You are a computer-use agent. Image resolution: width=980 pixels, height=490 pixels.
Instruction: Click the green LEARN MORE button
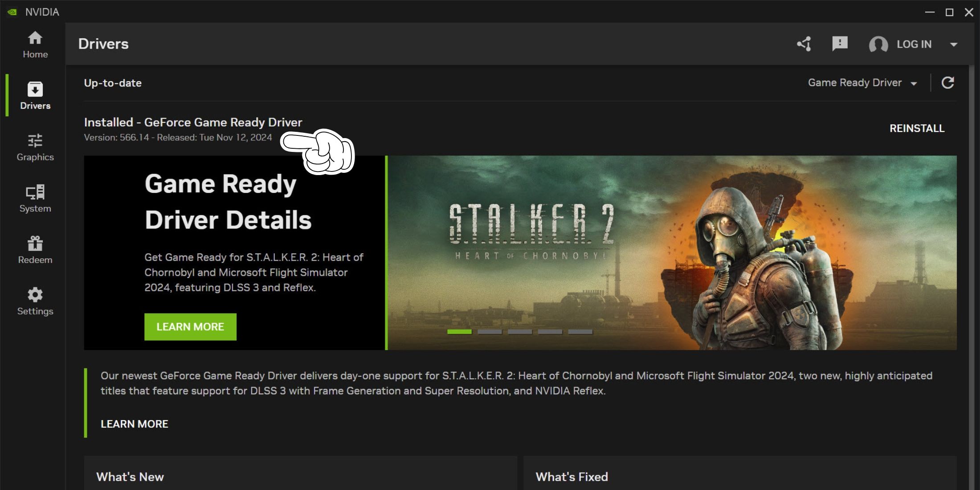tap(190, 327)
